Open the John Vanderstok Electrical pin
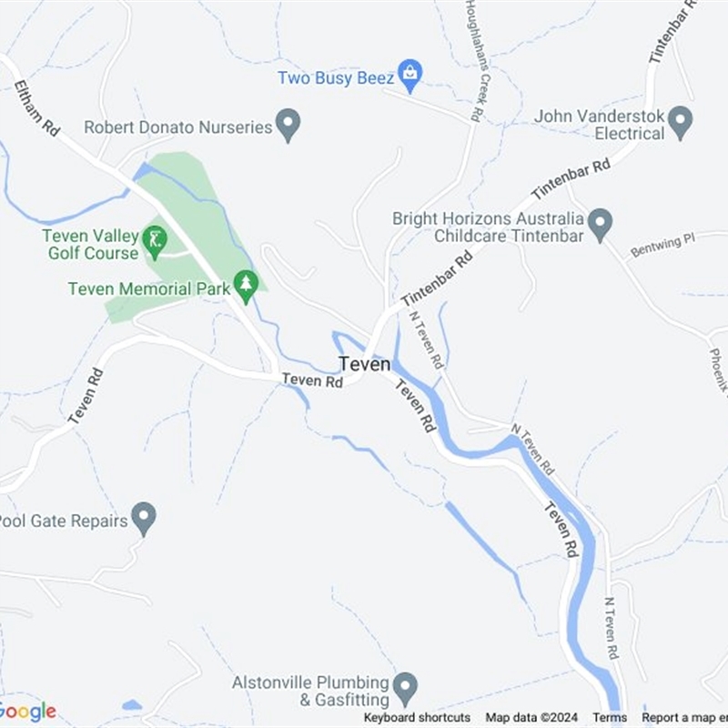 tap(680, 123)
